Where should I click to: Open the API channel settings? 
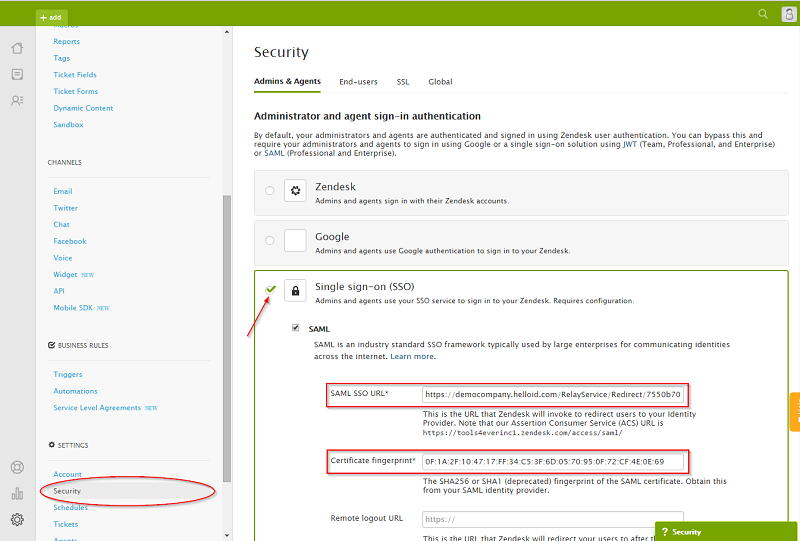point(59,291)
